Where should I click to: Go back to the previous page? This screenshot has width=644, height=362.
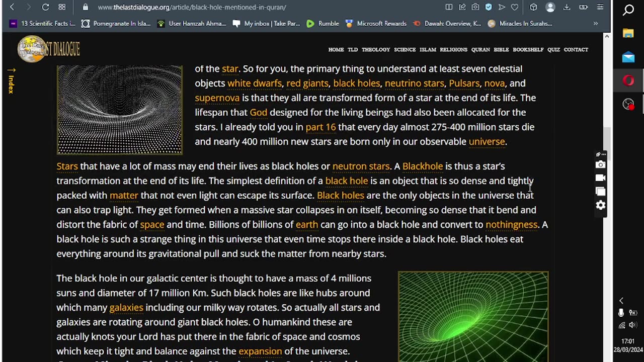[12, 7]
